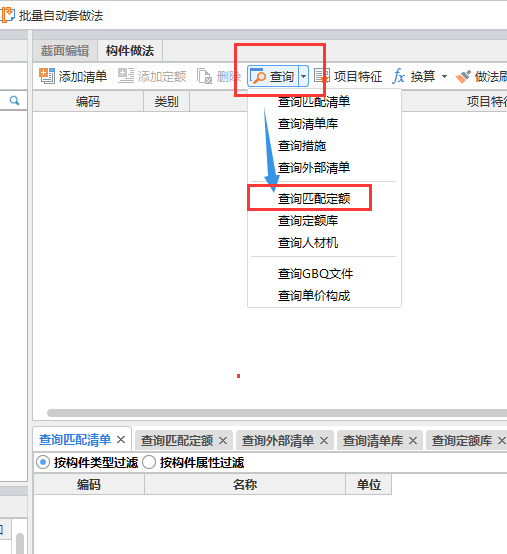Switch to the 查询外部清单 bottom tab
Viewport: 507px width, 554px height.
[278, 441]
